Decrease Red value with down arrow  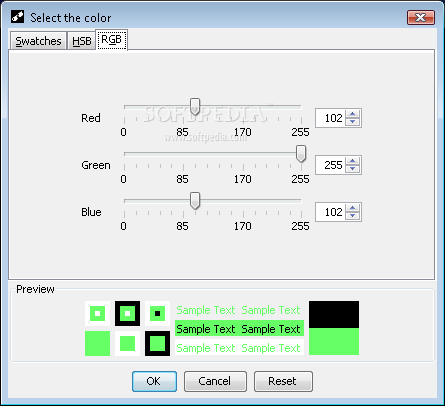pos(353,122)
